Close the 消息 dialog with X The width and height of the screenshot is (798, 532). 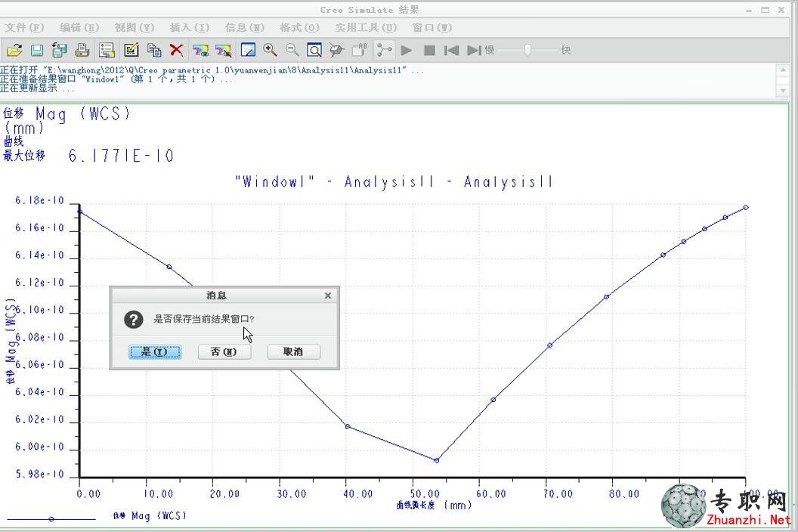click(328, 295)
